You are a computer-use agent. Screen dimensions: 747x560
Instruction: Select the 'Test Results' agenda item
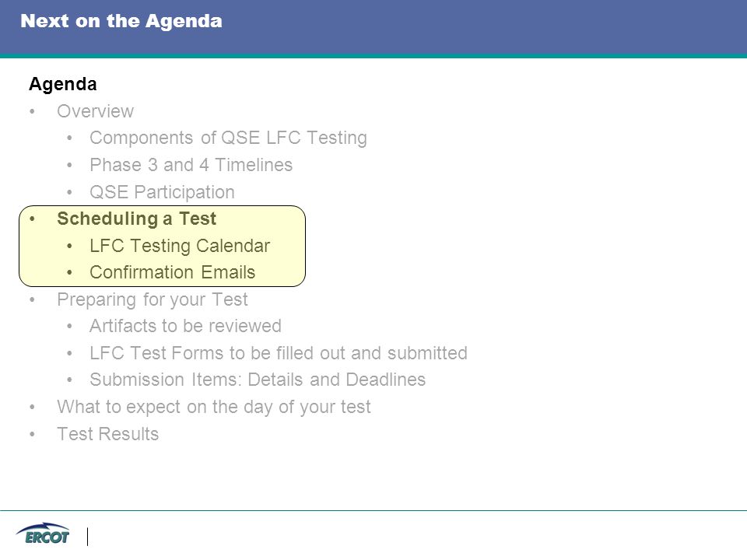pyautogui.click(x=108, y=434)
